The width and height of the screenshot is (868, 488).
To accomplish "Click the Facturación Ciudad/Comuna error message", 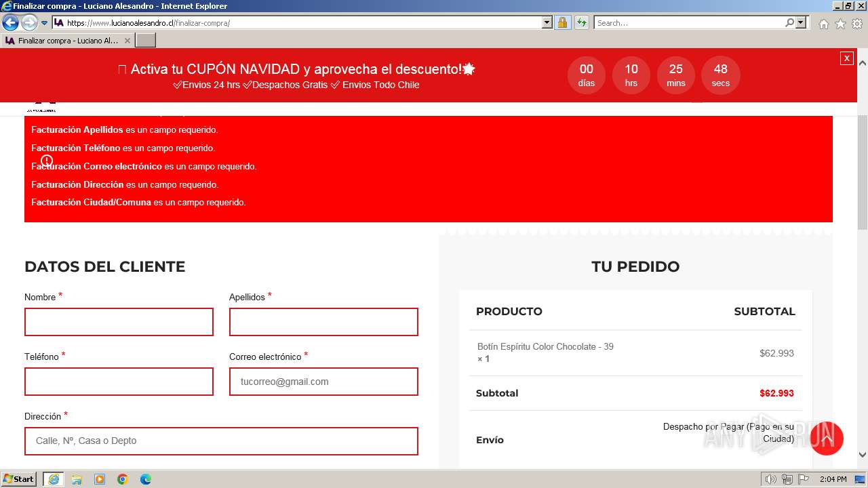I will click(138, 202).
